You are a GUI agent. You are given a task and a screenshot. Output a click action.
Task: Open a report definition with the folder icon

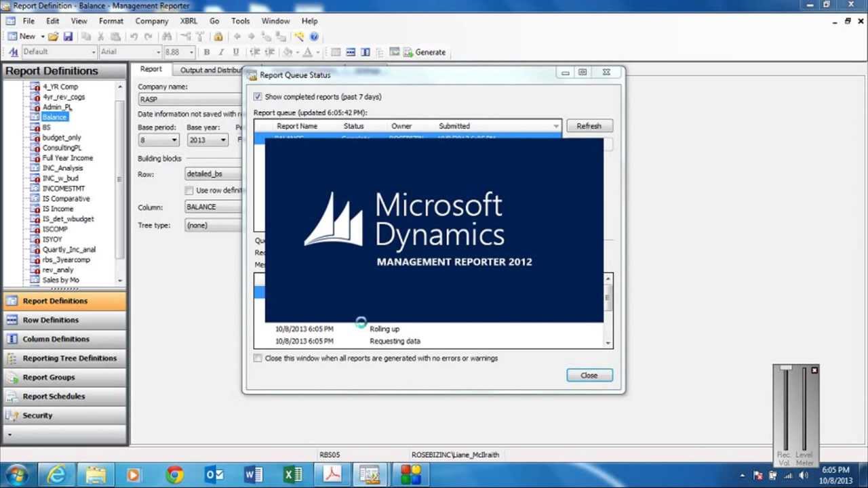(x=53, y=37)
